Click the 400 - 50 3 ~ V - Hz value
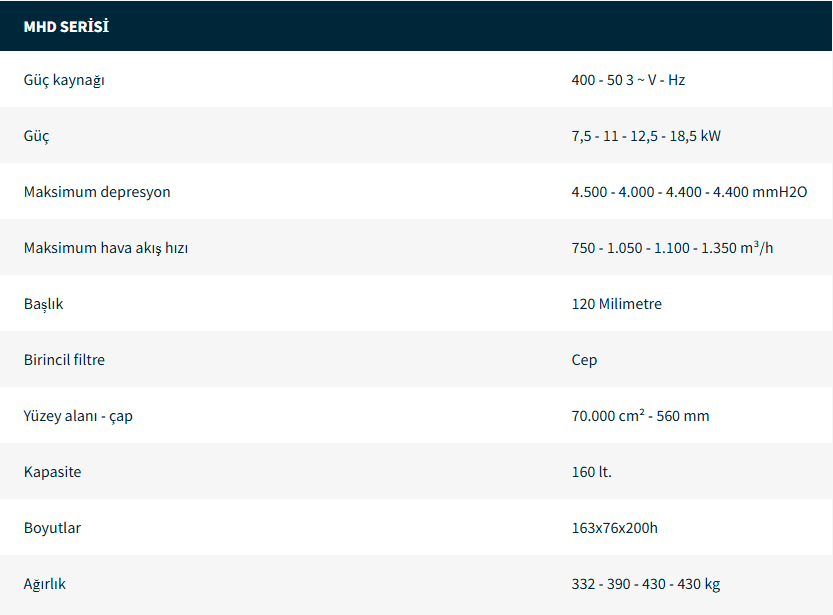This screenshot has height=615, width=833. point(628,80)
